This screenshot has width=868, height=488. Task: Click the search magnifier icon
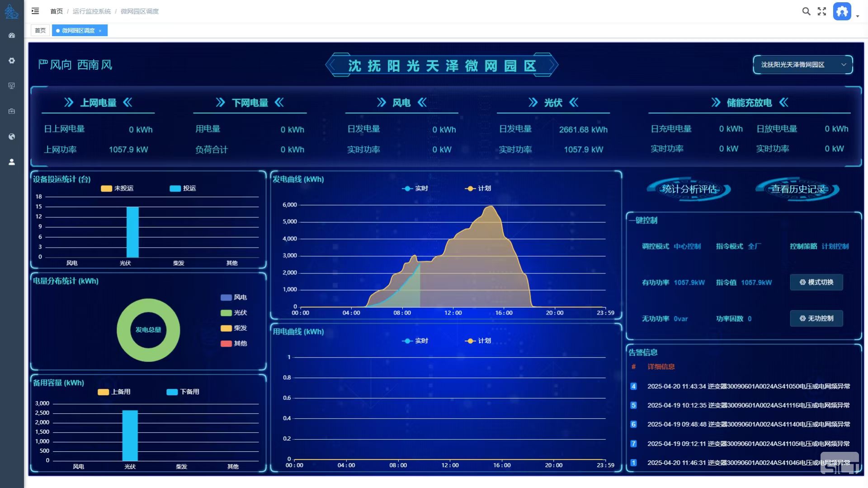[806, 11]
